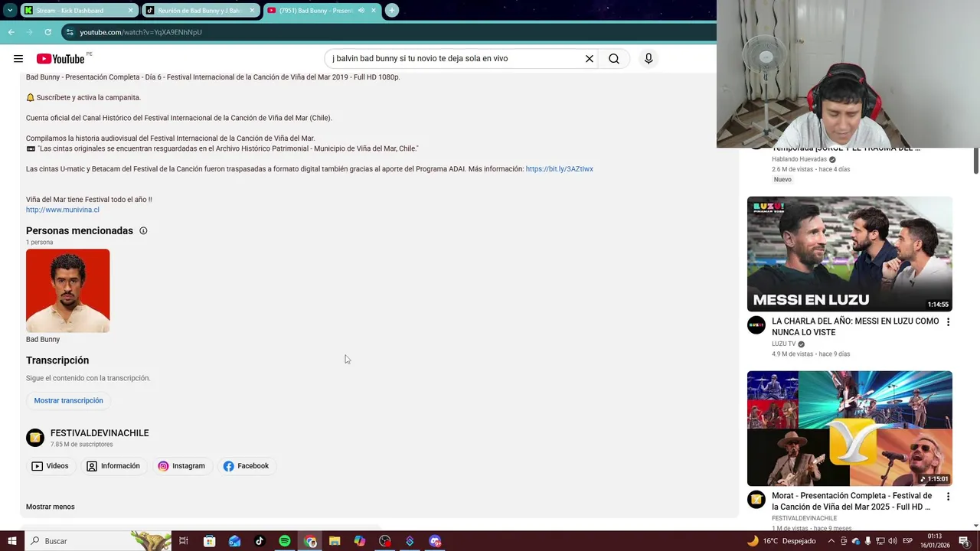Click Mostrar transcripción button

click(x=68, y=400)
